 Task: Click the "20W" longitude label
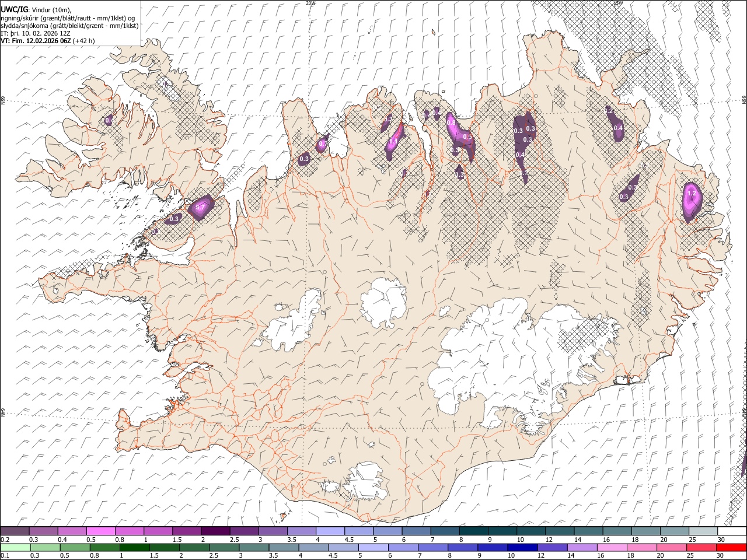pyautogui.click(x=310, y=3)
